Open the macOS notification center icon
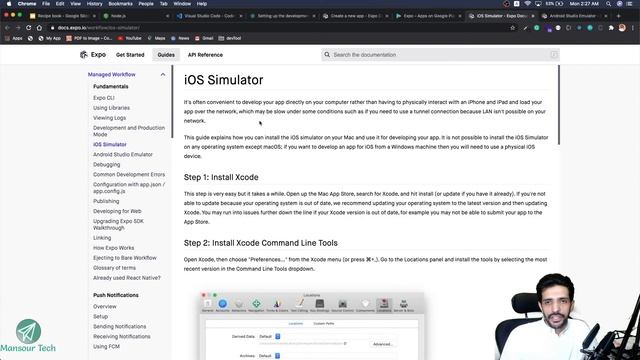 tap(630, 4)
